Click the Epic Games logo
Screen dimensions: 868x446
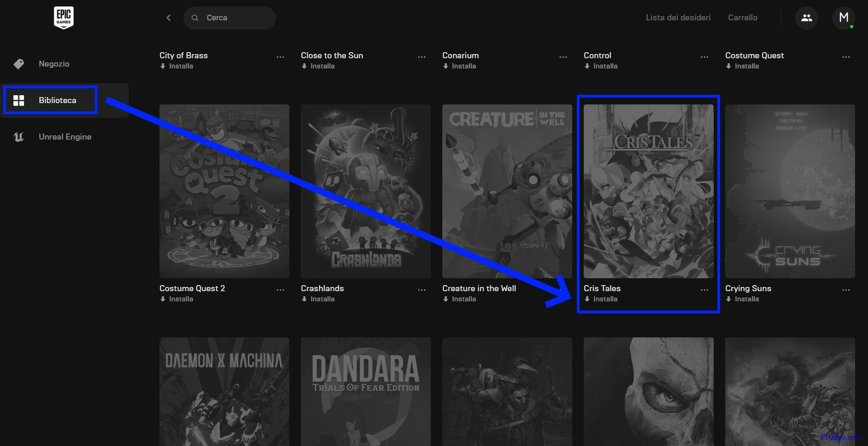(64, 18)
